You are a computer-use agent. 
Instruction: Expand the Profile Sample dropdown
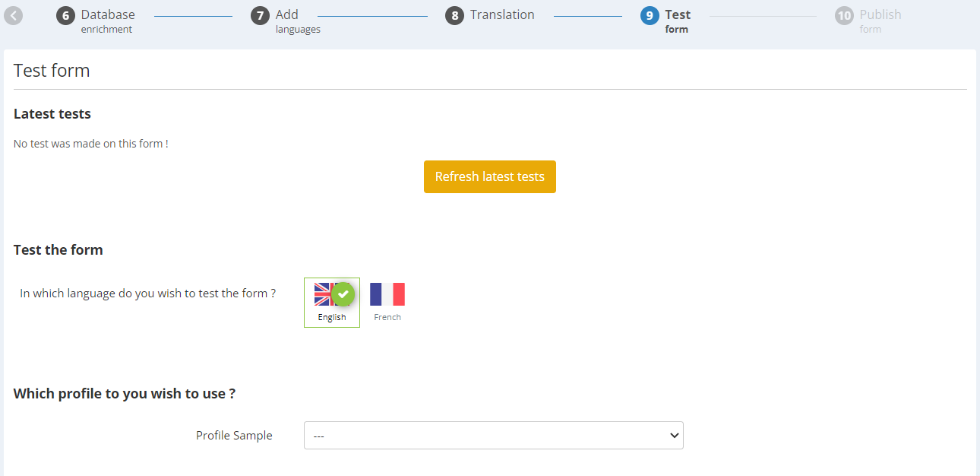[494, 436]
